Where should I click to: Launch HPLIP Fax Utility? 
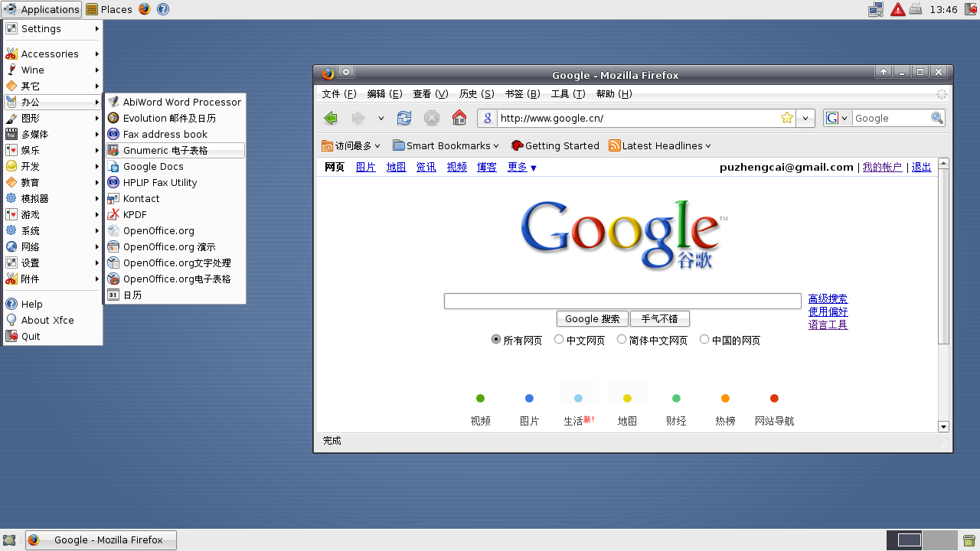pyautogui.click(x=175, y=182)
